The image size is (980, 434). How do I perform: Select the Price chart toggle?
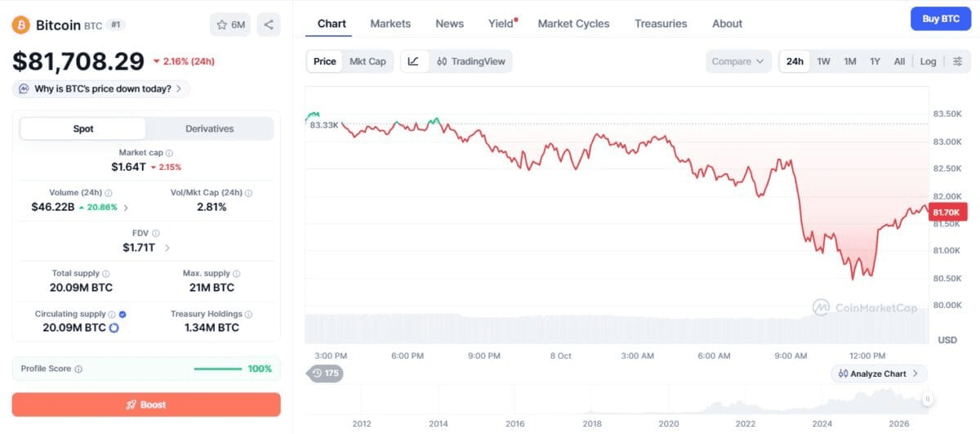(325, 61)
